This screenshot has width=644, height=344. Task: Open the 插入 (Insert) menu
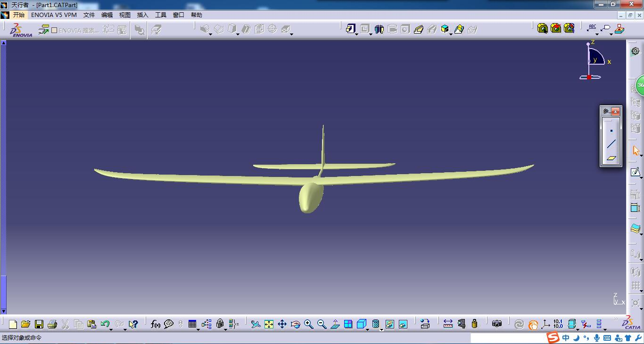143,15
